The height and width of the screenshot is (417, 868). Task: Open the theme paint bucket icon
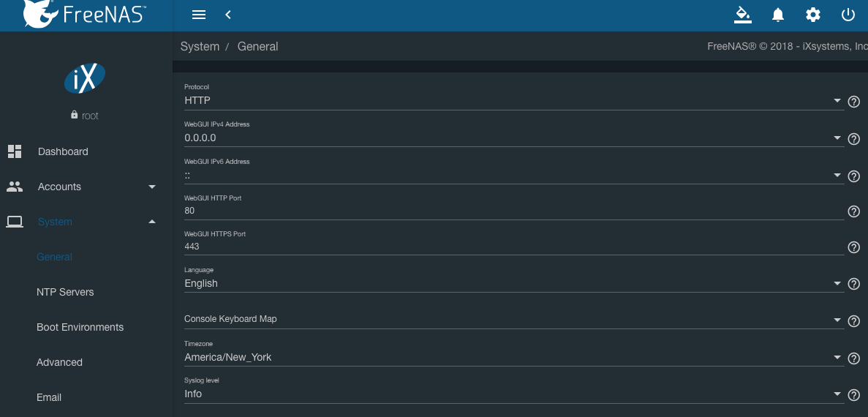click(742, 15)
